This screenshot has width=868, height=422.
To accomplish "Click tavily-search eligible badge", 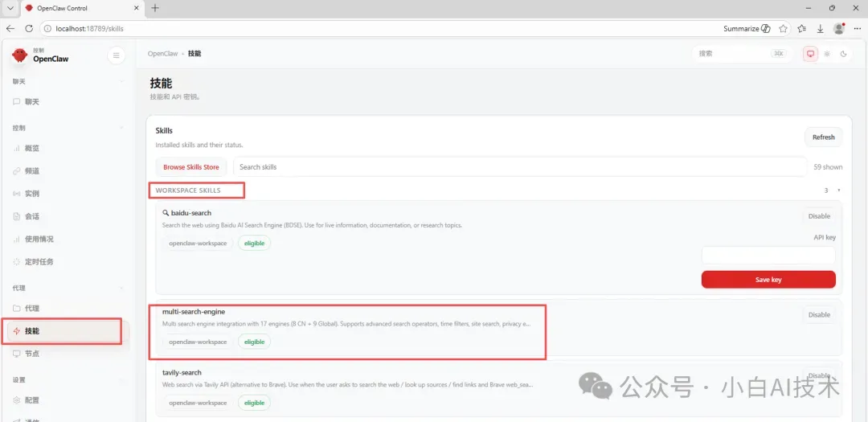I will click(x=254, y=403).
